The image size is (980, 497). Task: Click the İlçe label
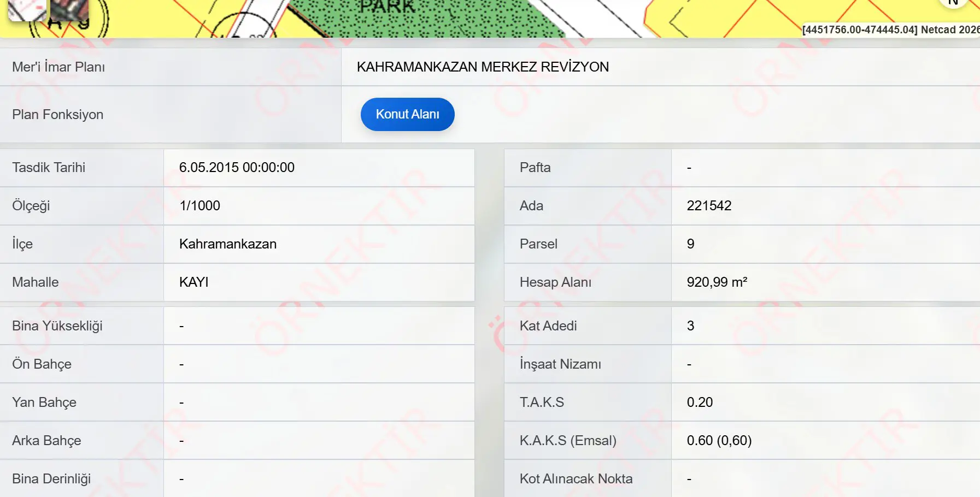pos(22,244)
